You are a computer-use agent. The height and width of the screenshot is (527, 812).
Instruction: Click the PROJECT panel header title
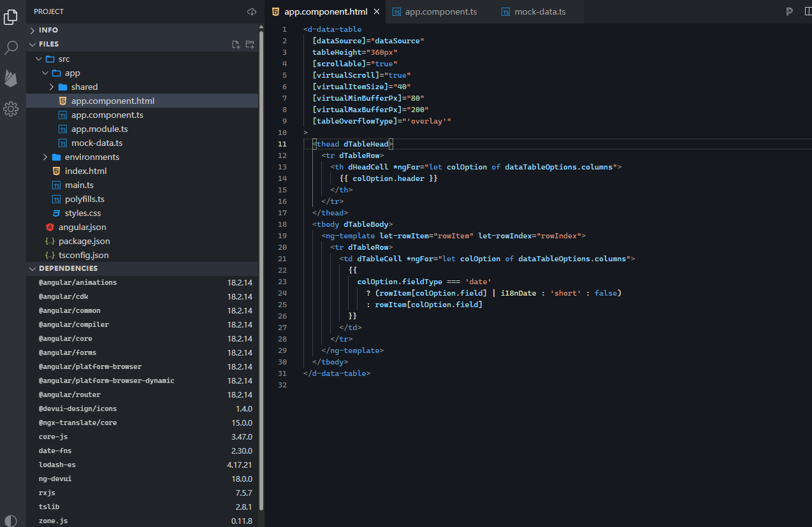coord(49,12)
